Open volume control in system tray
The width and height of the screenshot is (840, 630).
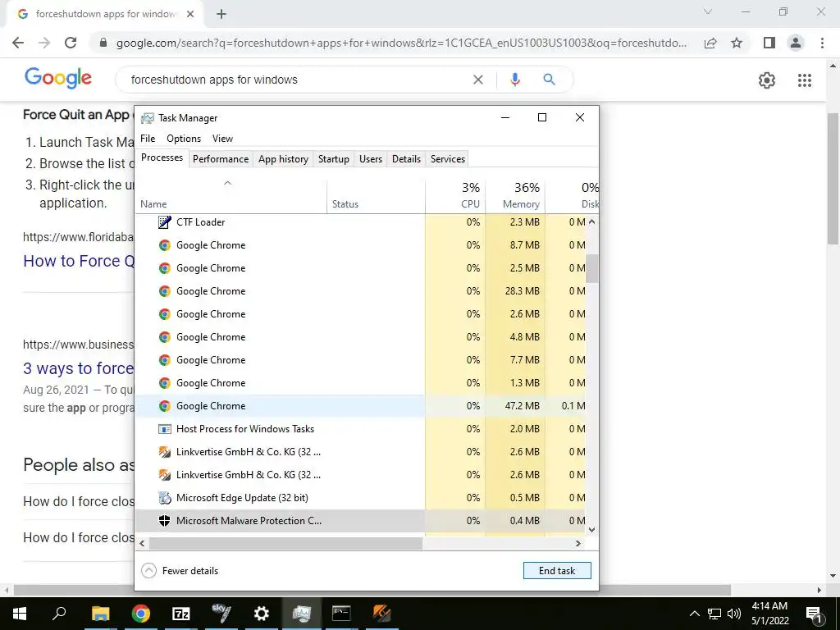[x=733, y=614]
